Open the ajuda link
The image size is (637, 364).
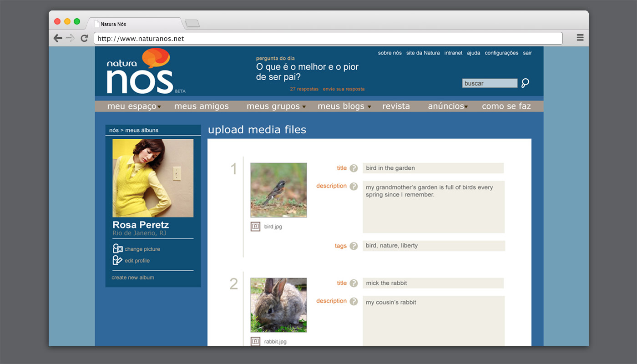point(474,53)
